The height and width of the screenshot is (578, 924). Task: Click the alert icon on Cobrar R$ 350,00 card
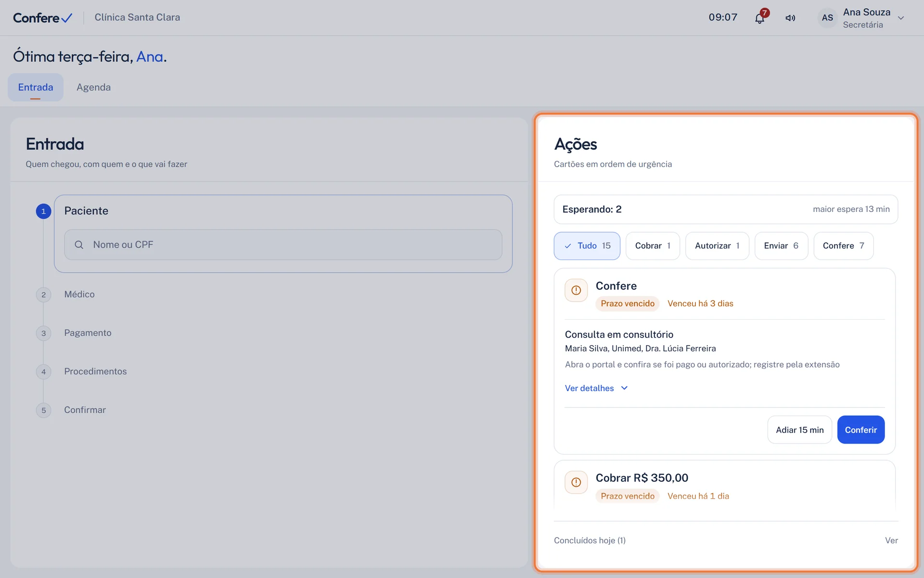click(x=576, y=482)
